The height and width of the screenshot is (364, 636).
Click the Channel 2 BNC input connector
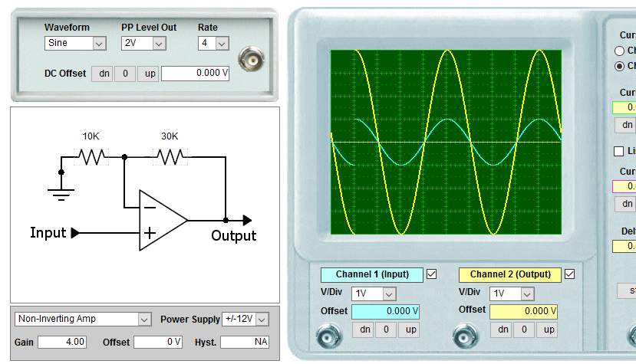466,335
